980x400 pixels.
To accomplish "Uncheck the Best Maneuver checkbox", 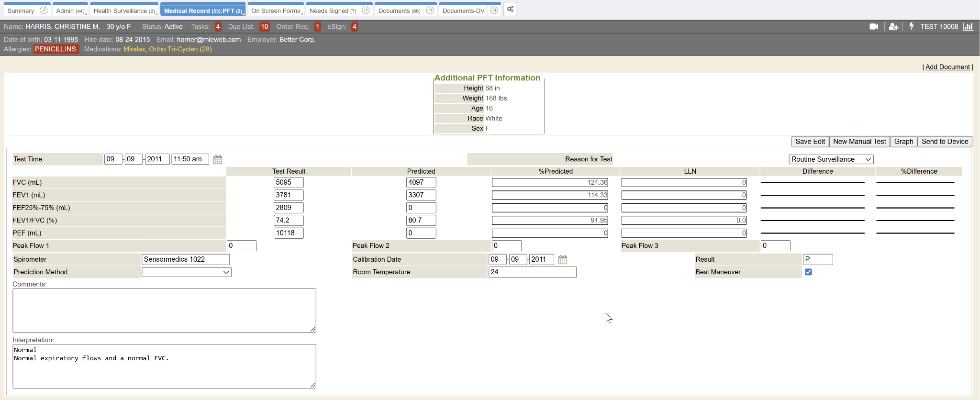I will (x=808, y=272).
